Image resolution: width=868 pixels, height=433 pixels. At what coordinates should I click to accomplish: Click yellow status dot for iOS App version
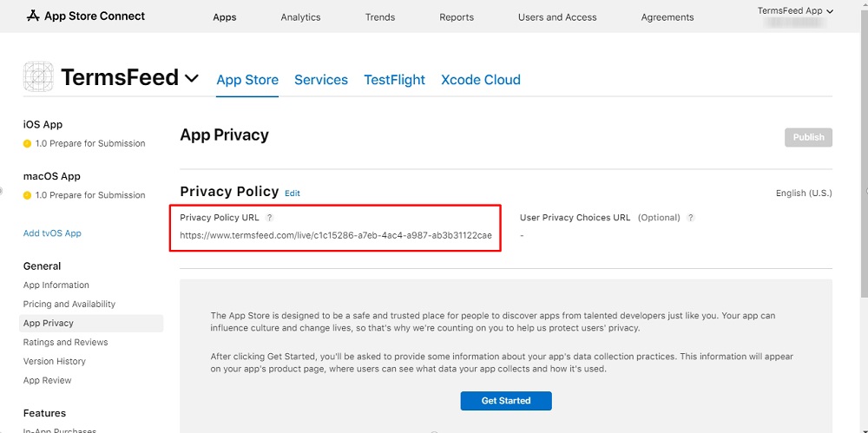tap(27, 143)
